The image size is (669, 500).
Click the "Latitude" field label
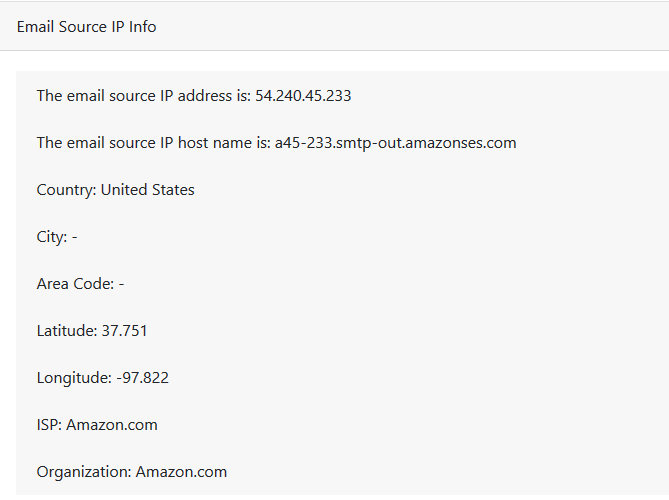[x=67, y=331]
